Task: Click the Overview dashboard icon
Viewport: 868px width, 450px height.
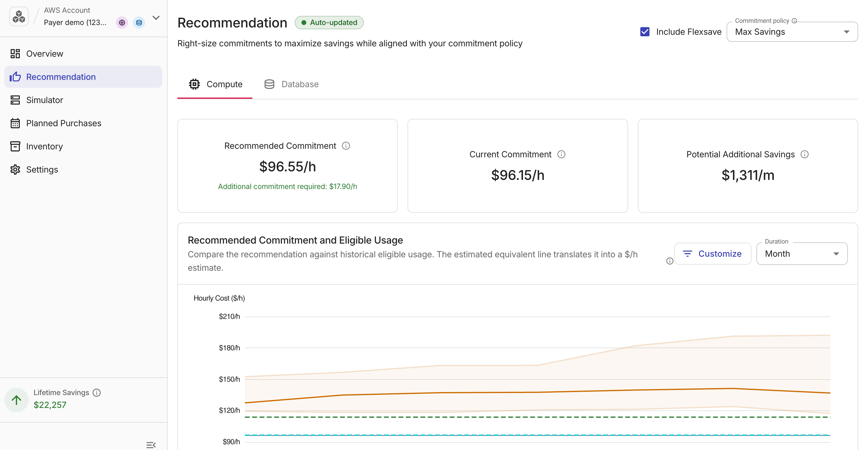Action: [15, 54]
